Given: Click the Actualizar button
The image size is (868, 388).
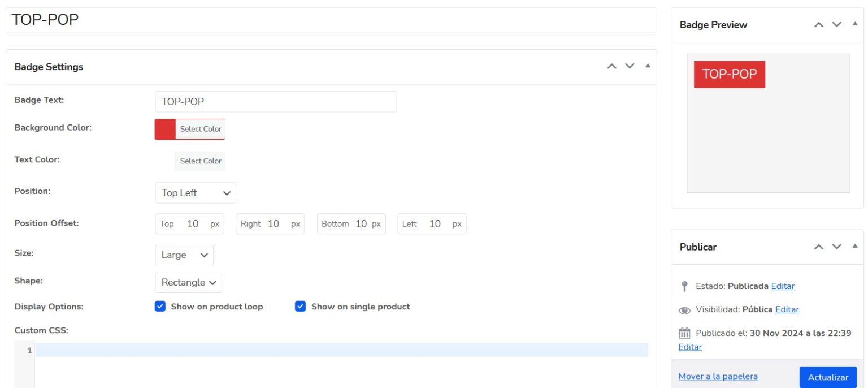Looking at the screenshot, I should click(828, 377).
